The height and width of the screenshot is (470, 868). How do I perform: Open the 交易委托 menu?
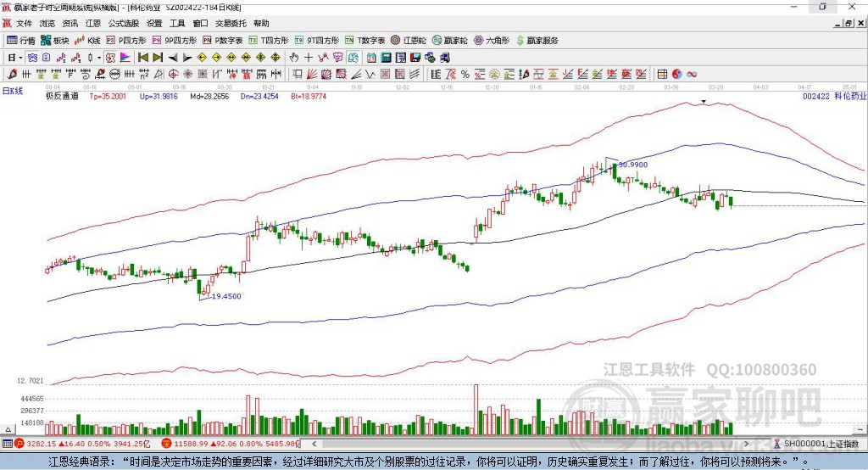click(231, 23)
